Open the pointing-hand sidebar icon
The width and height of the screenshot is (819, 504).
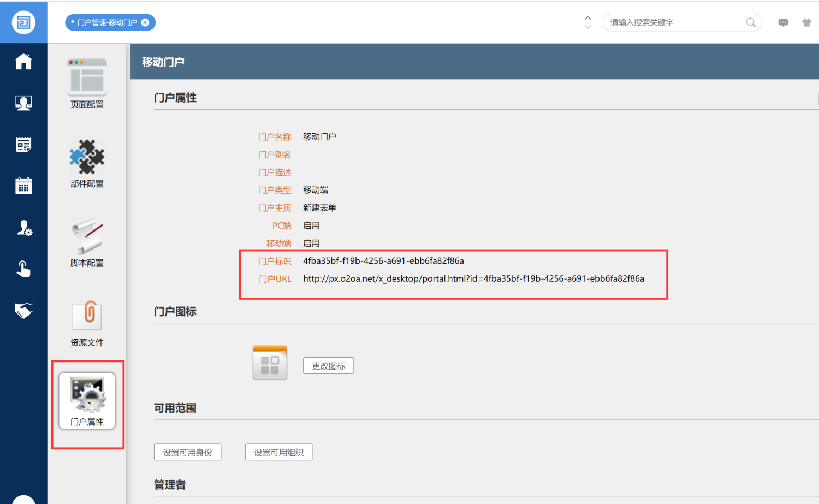(x=23, y=269)
